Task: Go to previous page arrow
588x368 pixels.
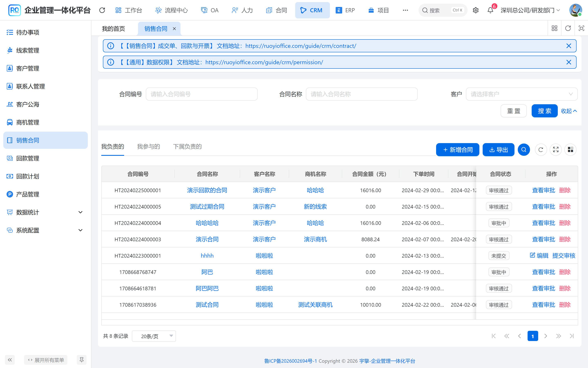Action: (x=519, y=336)
